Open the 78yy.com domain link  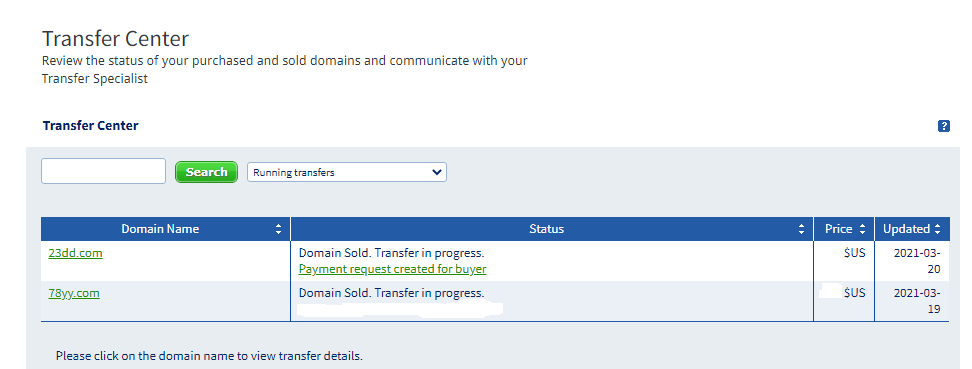point(74,293)
